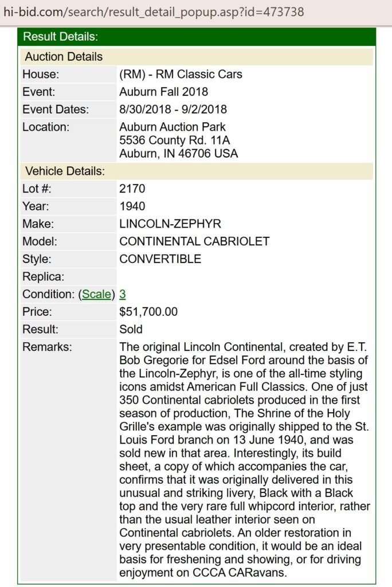The height and width of the screenshot is (587, 392).
Task: Click the Auburn Fall 2018 event name
Action: click(x=163, y=92)
